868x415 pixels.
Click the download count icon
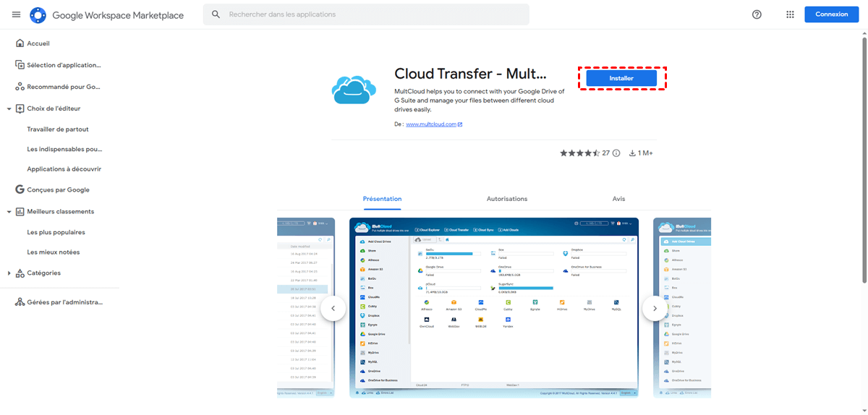point(632,153)
